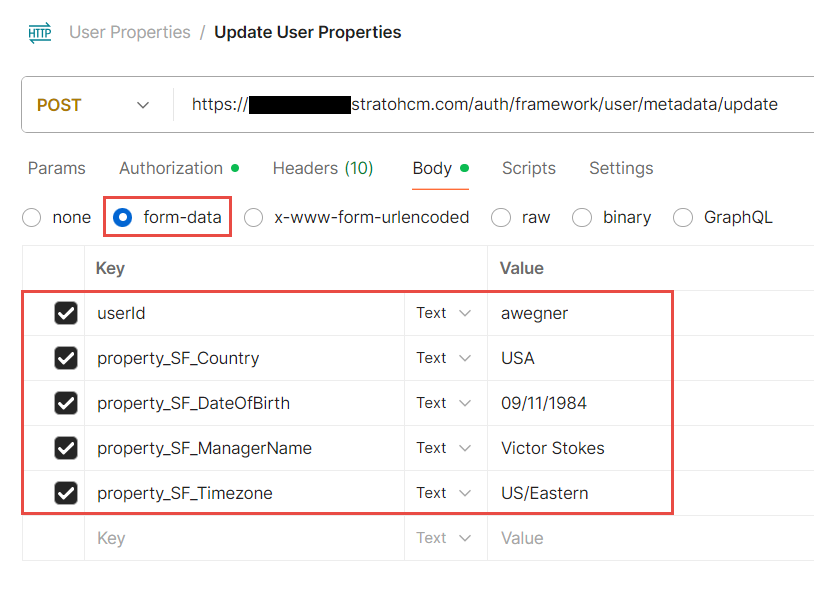The height and width of the screenshot is (592, 814).
Task: Open the Scripts tab
Action: tap(528, 168)
